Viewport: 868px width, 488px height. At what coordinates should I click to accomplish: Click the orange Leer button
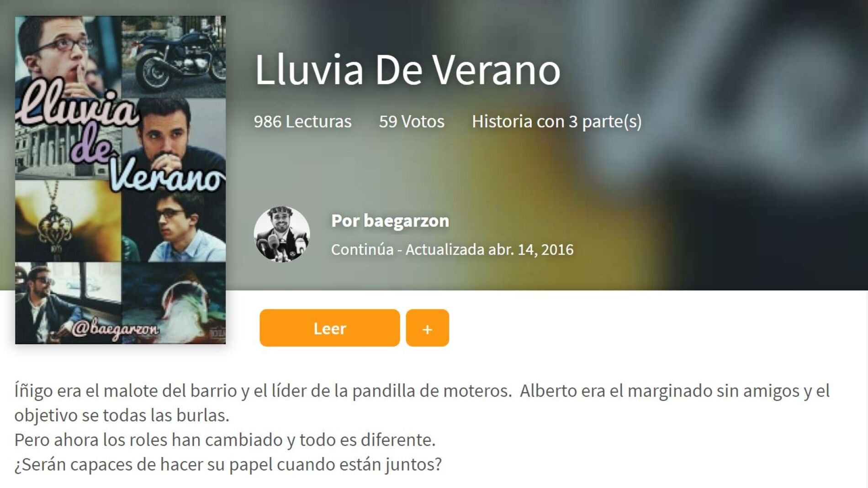(329, 328)
